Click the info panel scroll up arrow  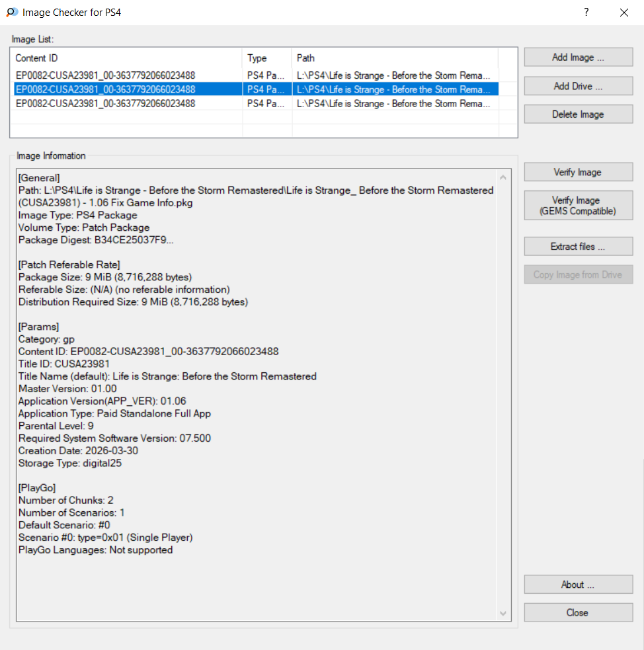[504, 177]
